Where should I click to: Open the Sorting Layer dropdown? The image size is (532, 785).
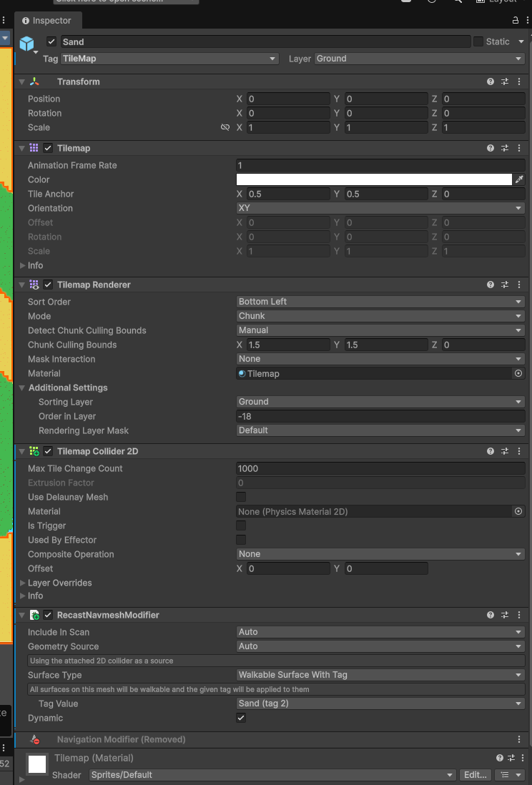(380, 403)
